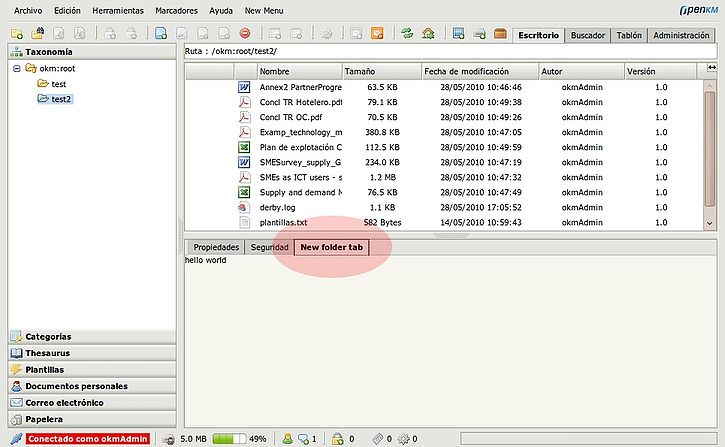Open the Archivo menu
Screen dimensions: 725x447
click(x=28, y=11)
